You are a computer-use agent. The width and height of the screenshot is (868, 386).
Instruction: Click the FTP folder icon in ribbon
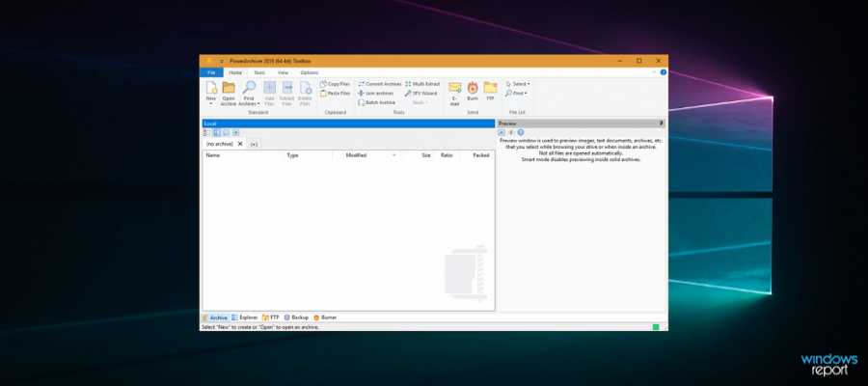(x=490, y=88)
